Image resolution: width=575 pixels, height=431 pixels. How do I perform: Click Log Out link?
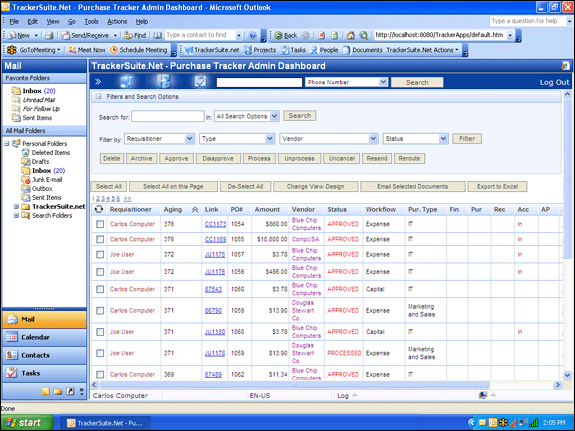coord(554,83)
